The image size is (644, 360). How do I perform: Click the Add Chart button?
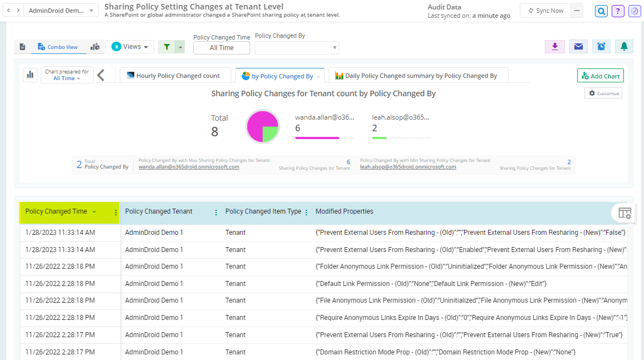[x=600, y=76]
